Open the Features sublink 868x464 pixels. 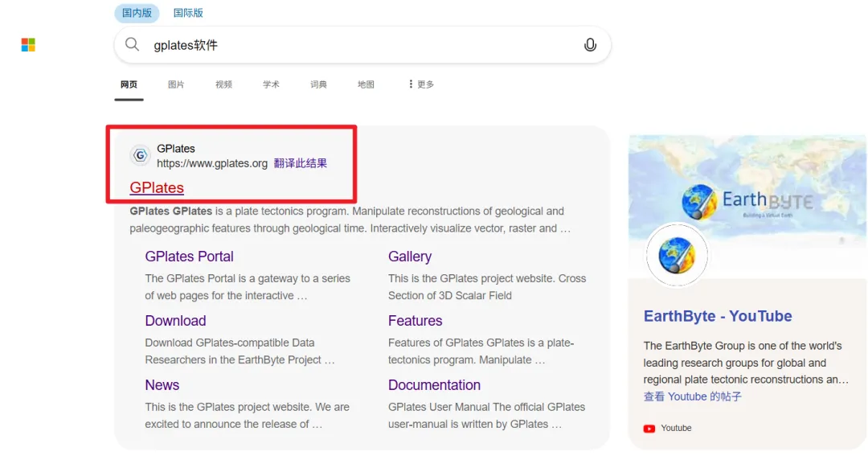(416, 321)
